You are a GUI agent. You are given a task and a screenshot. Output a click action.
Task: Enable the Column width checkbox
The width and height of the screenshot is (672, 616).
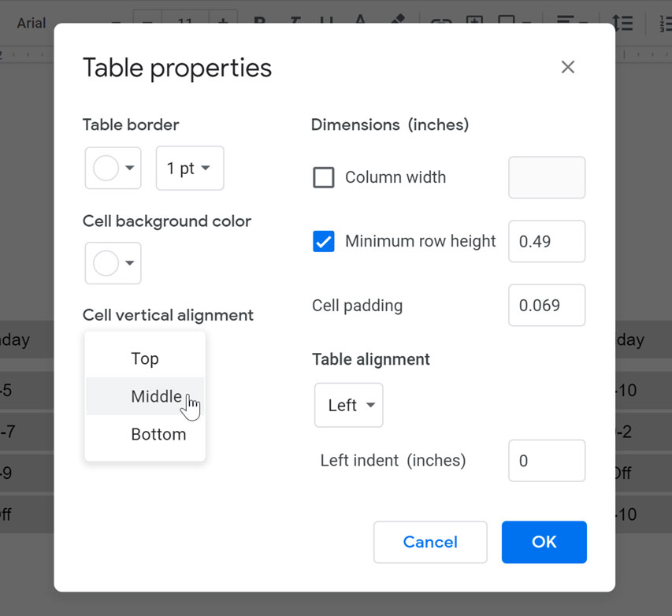324,177
